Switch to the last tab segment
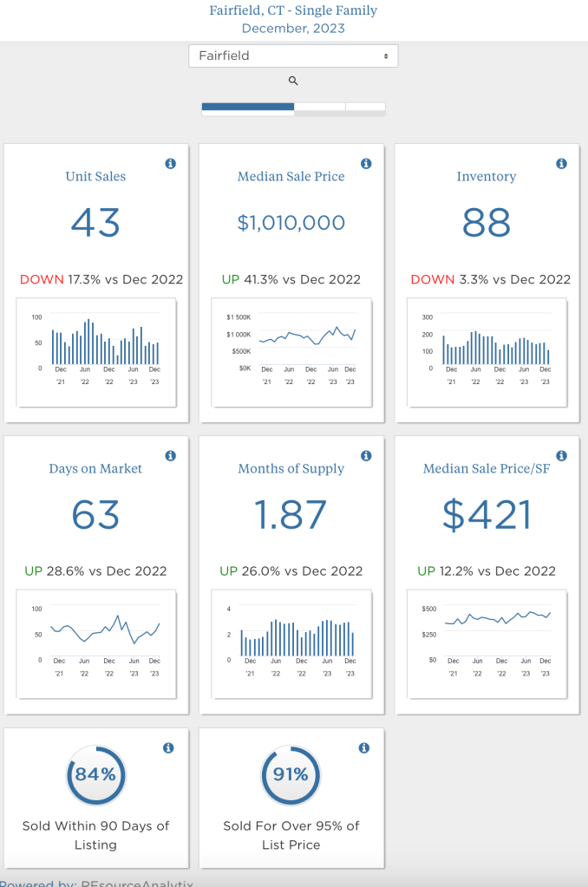This screenshot has height=887, width=588. pyautogui.click(x=365, y=108)
